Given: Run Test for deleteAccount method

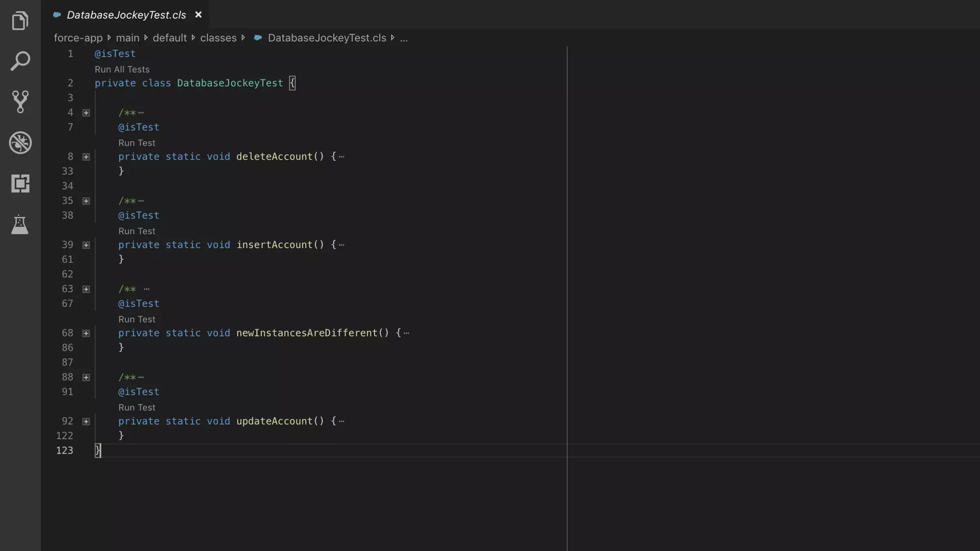Looking at the screenshot, I should pyautogui.click(x=137, y=143).
